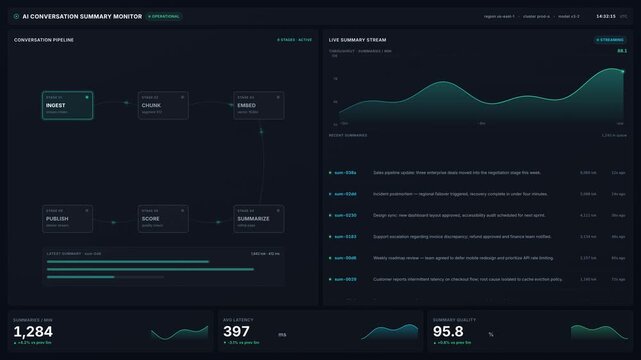Click the model version label in the header
The height and width of the screenshot is (360, 641).
point(569,16)
